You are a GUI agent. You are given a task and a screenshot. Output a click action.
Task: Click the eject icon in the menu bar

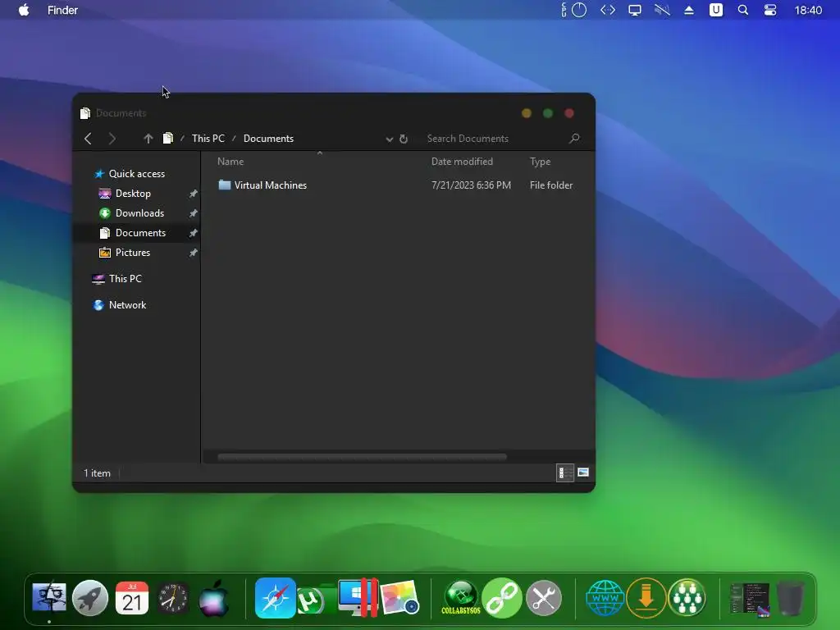coord(689,10)
